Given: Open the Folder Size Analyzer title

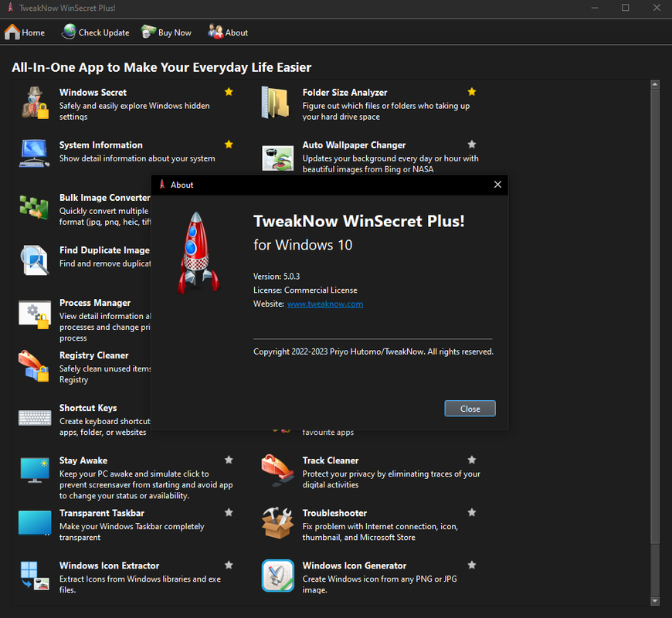Looking at the screenshot, I should pyautogui.click(x=345, y=92).
